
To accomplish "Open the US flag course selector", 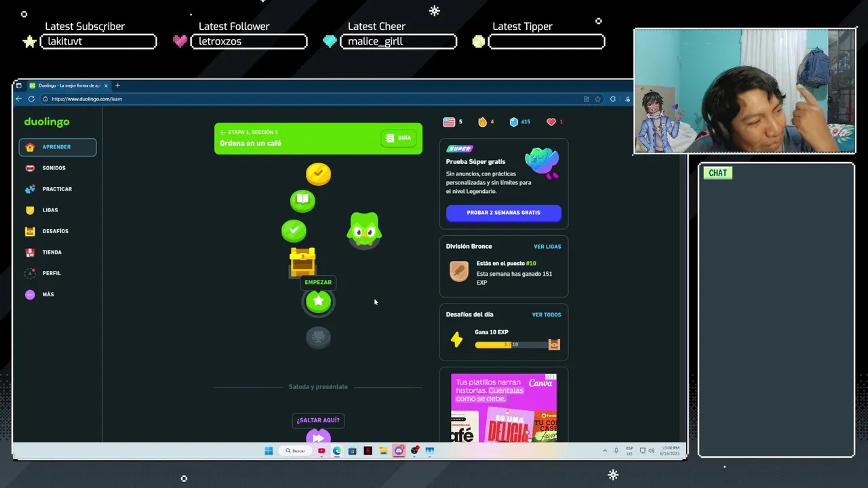I will 449,122.
